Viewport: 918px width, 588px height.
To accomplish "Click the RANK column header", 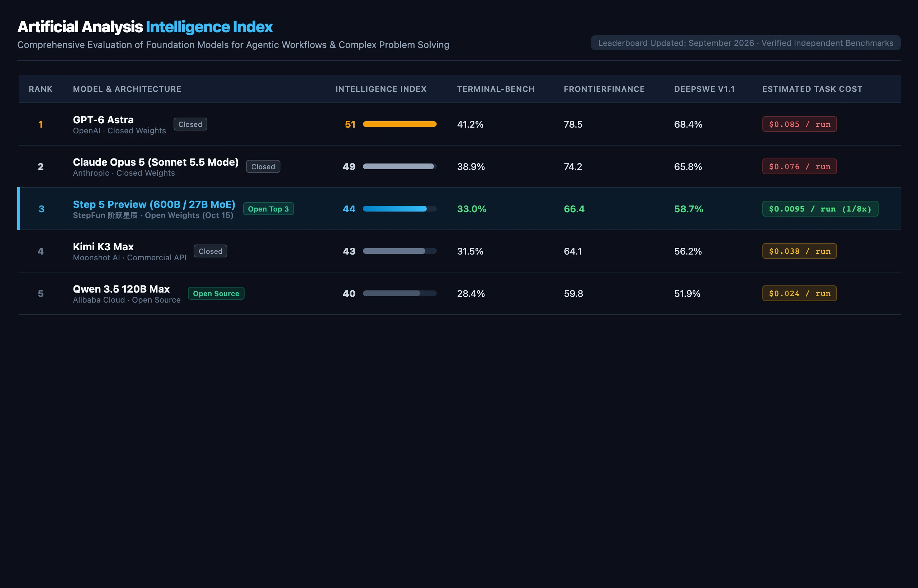I will pos(41,89).
